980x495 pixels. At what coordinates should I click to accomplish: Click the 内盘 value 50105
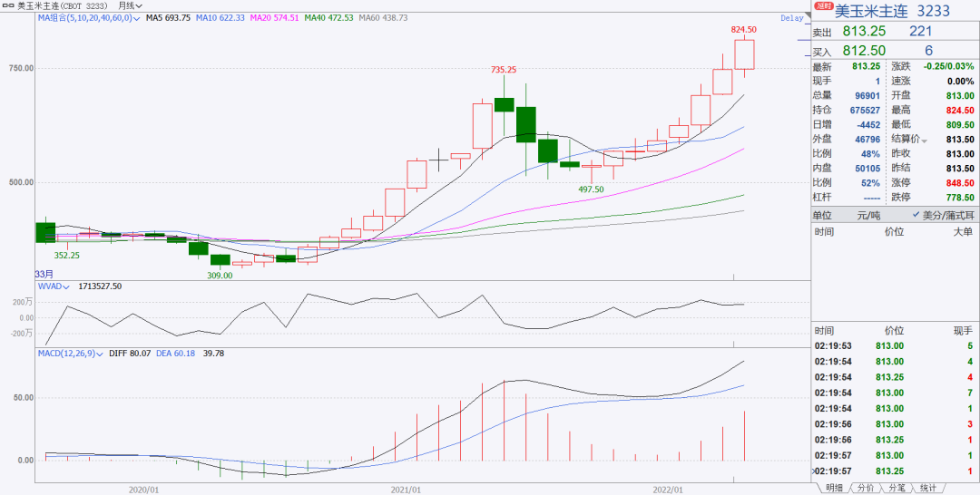click(867, 169)
